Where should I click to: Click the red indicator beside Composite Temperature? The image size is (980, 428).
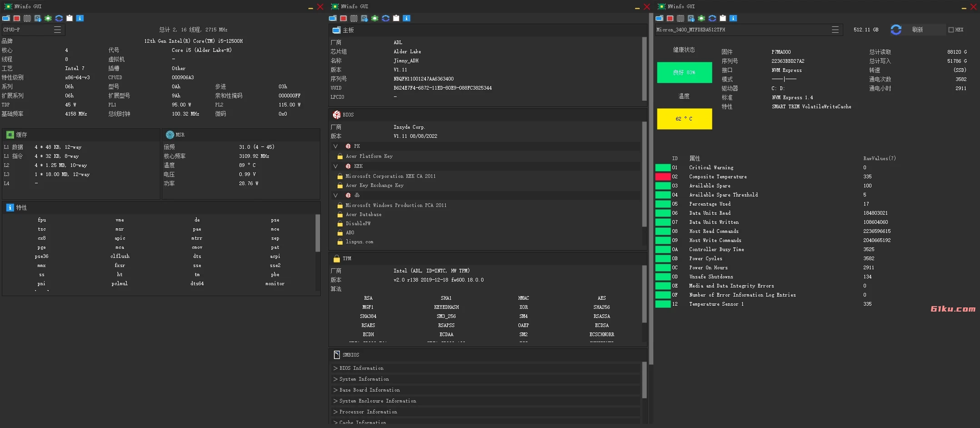coord(663,176)
